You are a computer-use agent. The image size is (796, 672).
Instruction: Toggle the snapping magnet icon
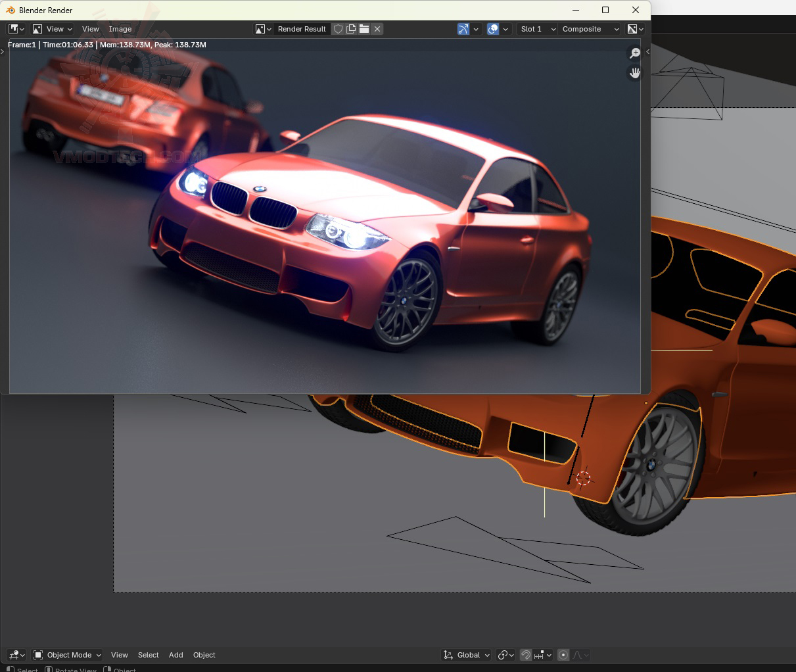(x=526, y=655)
